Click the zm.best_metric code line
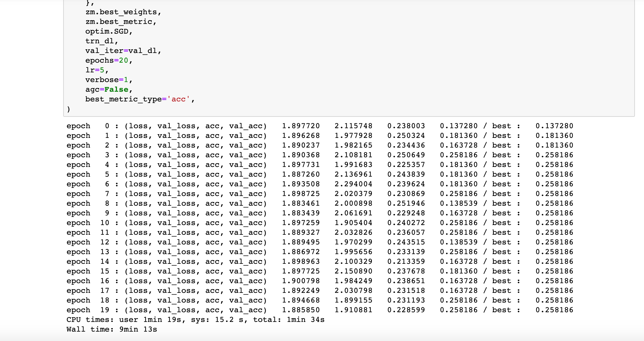644x341 pixels. click(121, 22)
